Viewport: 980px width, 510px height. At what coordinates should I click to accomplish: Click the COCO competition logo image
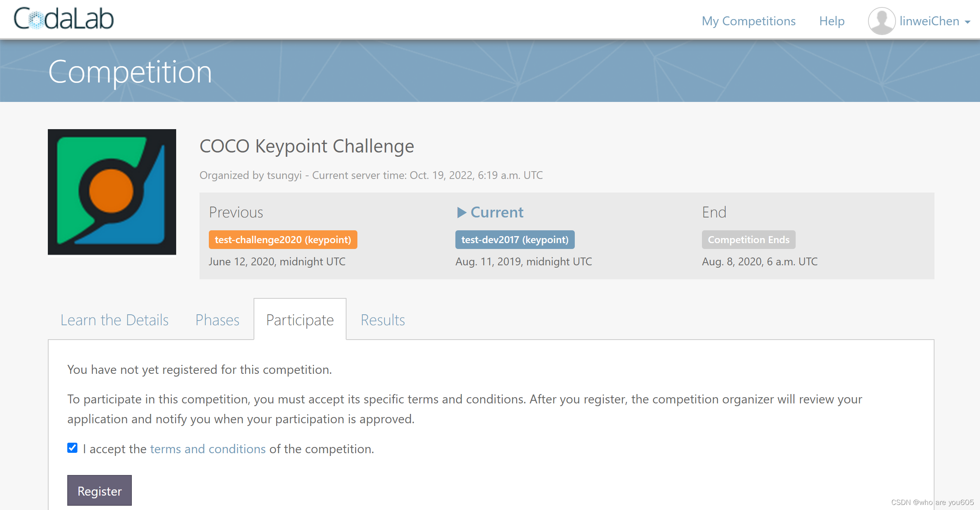tap(112, 192)
